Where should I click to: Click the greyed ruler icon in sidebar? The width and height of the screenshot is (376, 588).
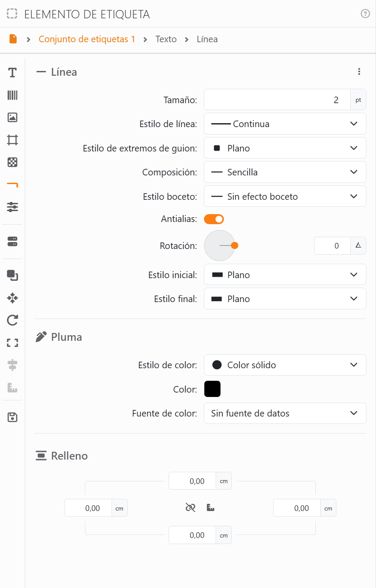(12, 388)
